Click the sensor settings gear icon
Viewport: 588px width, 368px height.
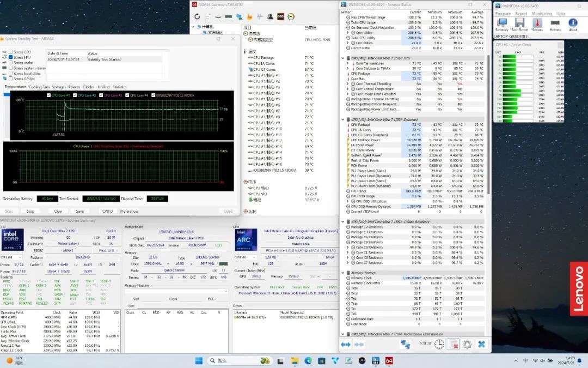coord(467,344)
